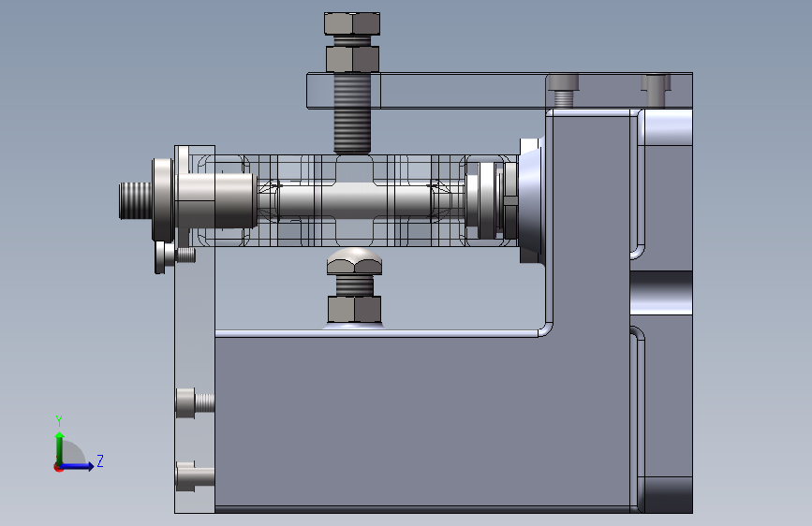Select the topmost hex bolt head
This screenshot has height=526, width=812.
(x=352, y=23)
